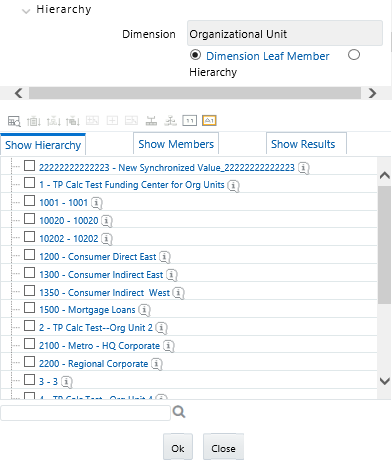Click the unfocus hierarchy toolbar icon
This screenshot has width=392, height=469.
coord(170,121)
